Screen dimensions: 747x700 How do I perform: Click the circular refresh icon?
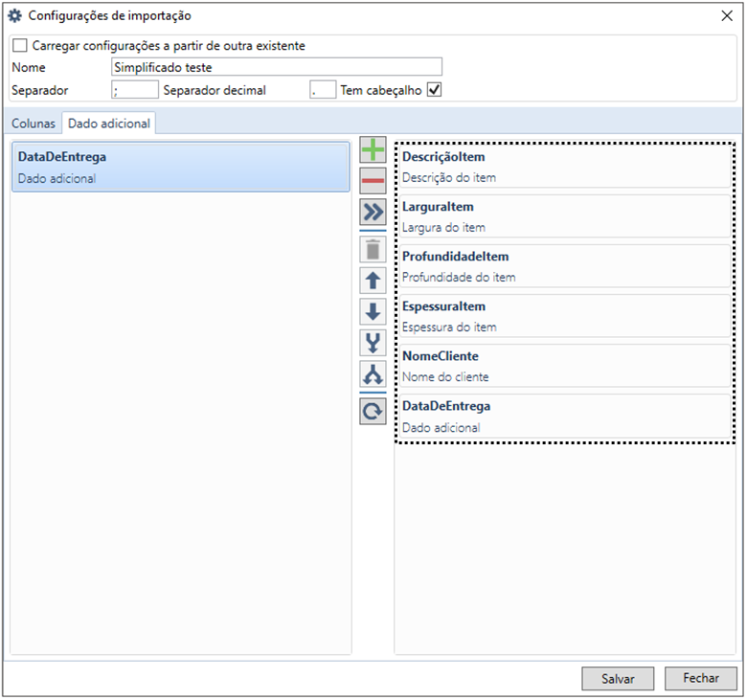[x=373, y=411]
